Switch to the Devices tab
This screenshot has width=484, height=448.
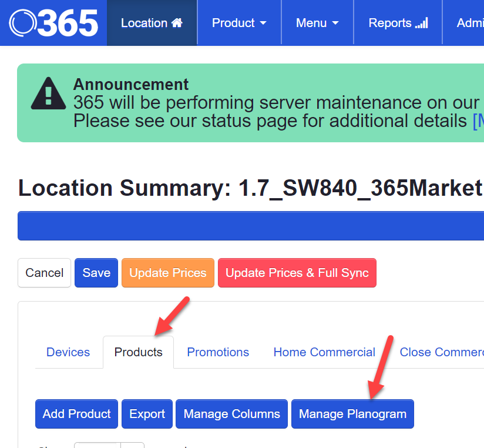68,352
